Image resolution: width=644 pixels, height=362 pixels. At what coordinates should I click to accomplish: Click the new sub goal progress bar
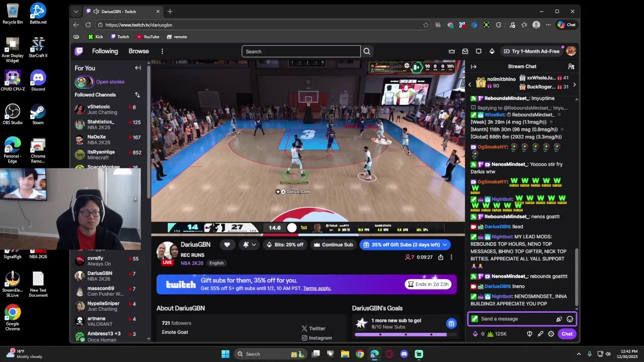pos(406,334)
